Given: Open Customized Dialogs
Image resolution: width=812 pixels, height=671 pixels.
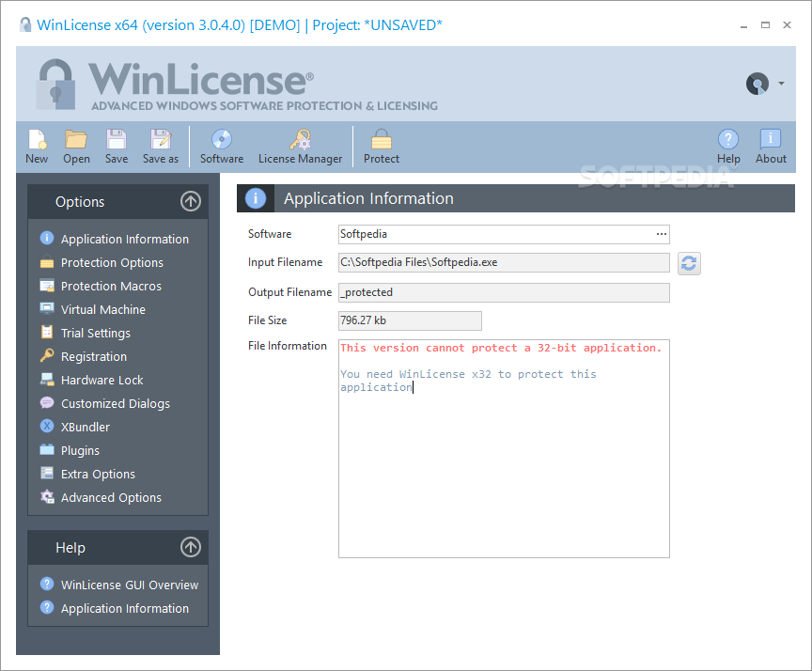Looking at the screenshot, I should tap(115, 403).
